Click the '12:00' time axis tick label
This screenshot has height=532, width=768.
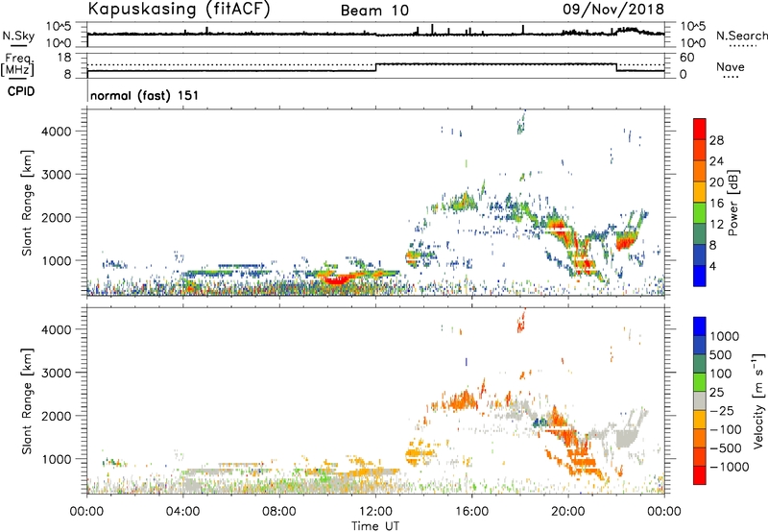tap(375, 512)
